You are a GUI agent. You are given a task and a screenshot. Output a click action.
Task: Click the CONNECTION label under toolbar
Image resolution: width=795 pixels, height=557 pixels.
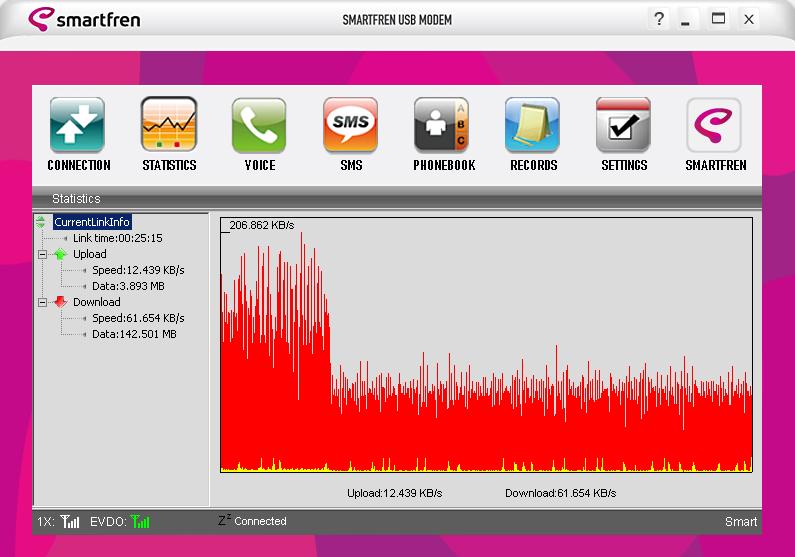tap(79, 165)
